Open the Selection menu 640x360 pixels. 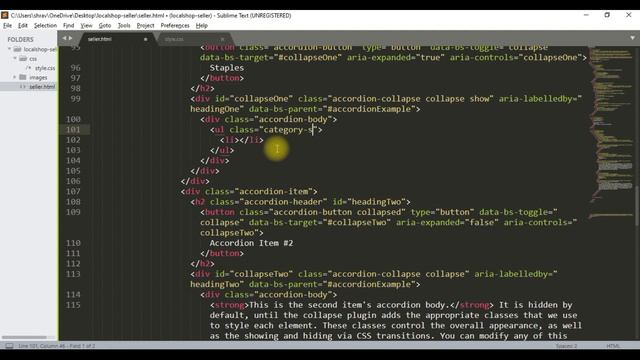(45, 25)
